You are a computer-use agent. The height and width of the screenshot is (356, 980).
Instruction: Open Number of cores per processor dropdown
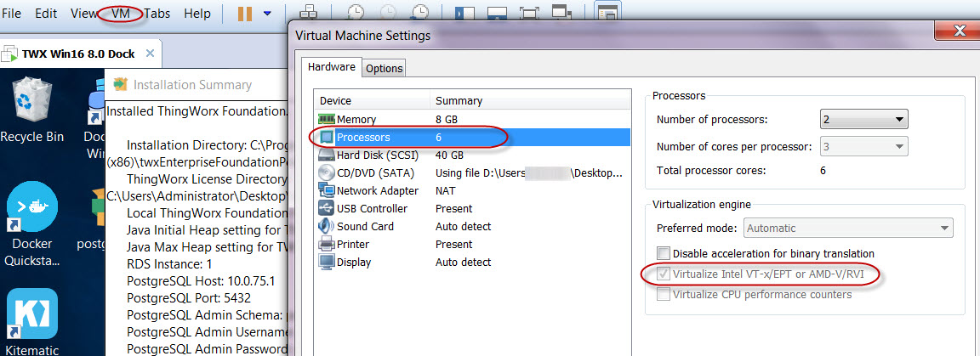[x=863, y=147]
